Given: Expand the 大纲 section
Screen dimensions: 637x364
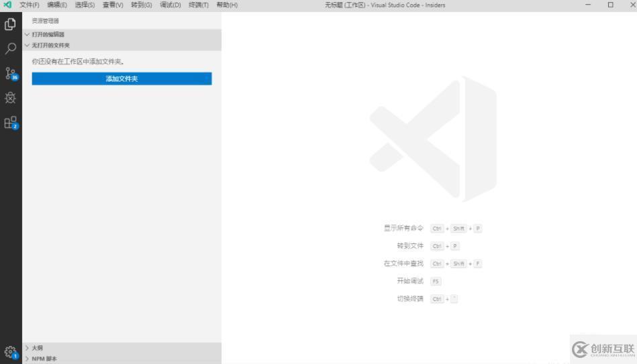Looking at the screenshot, I should pos(122,348).
